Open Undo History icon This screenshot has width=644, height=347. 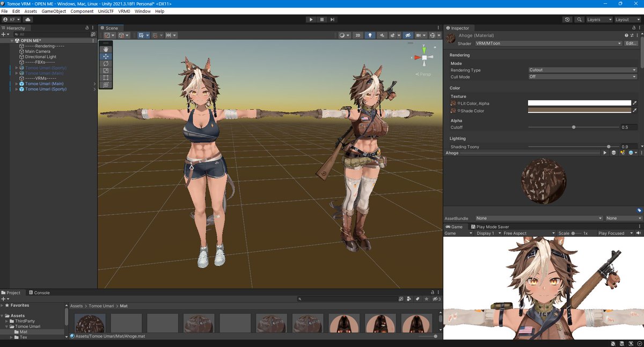click(x=568, y=19)
